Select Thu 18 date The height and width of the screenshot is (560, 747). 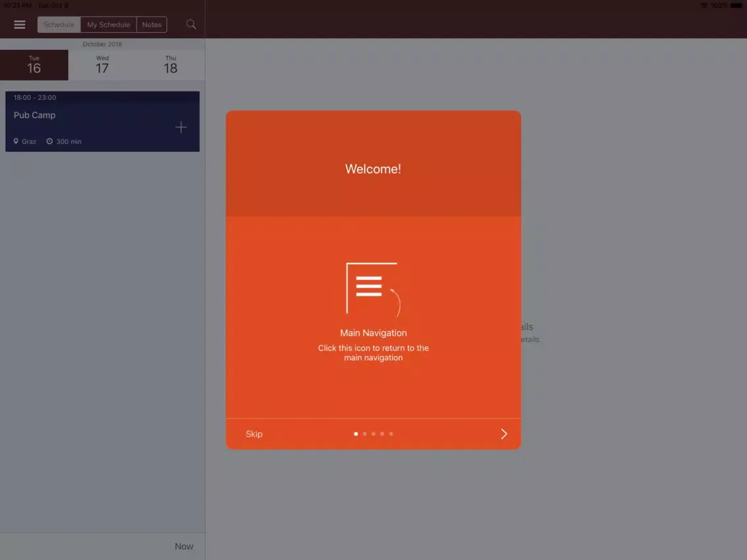(x=170, y=65)
